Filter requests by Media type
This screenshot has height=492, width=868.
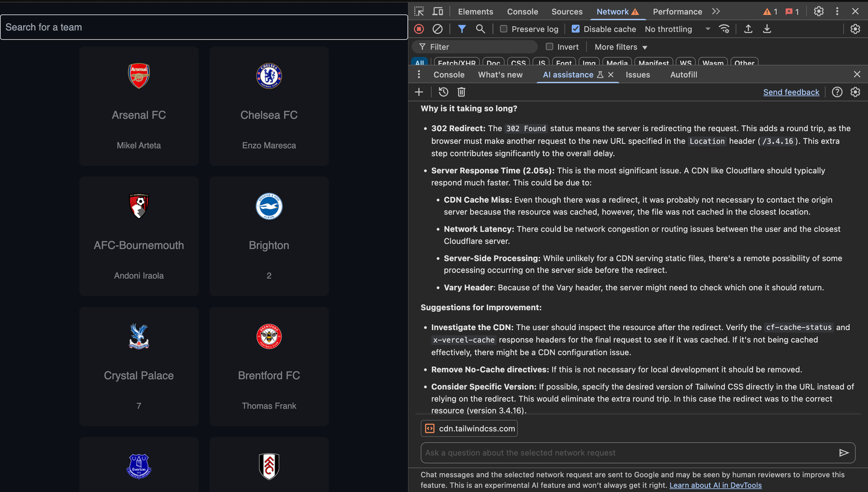point(617,63)
